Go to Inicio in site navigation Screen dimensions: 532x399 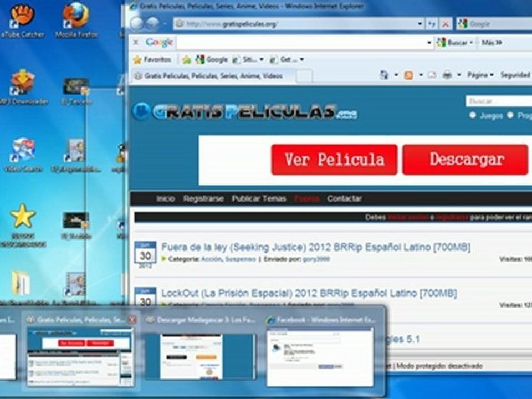[x=166, y=199]
